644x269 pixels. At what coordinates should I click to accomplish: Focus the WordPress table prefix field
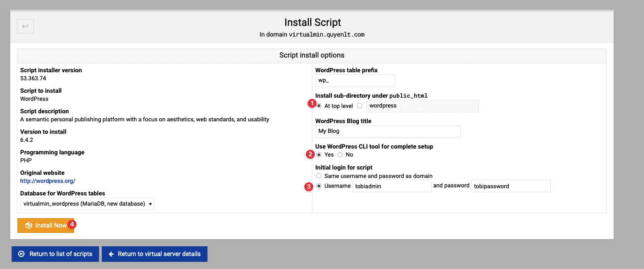point(355,81)
